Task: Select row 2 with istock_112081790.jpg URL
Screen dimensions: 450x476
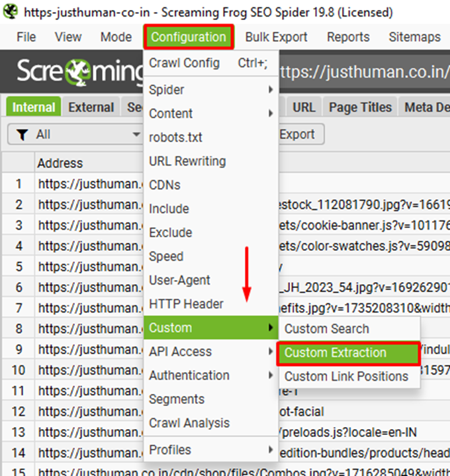Action: pos(226,205)
